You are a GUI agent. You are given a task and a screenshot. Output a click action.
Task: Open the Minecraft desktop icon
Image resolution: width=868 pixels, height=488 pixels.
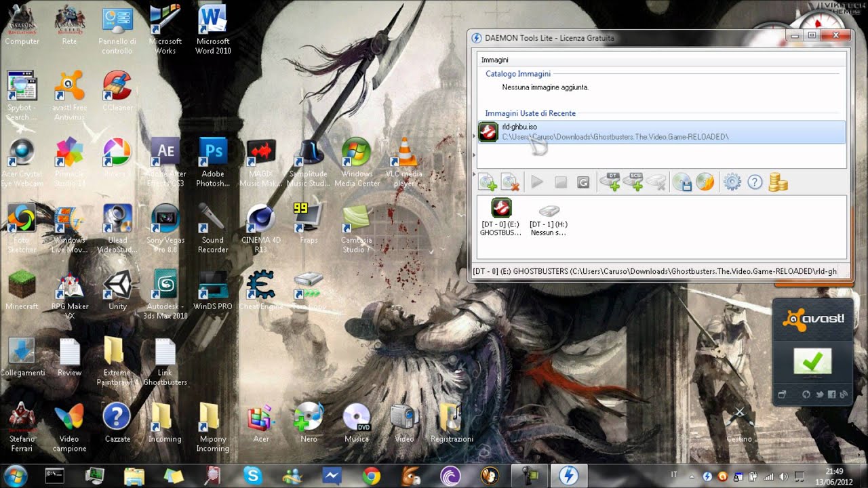pyautogui.click(x=22, y=290)
